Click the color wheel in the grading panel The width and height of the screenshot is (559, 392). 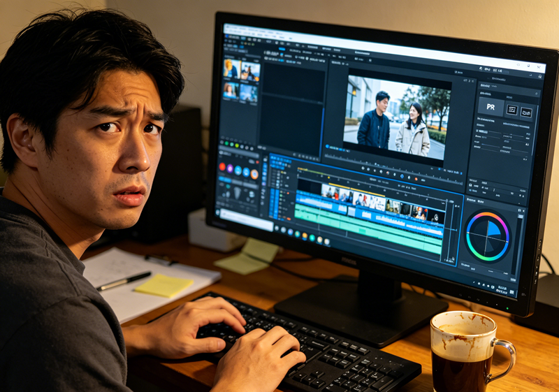coord(488,237)
